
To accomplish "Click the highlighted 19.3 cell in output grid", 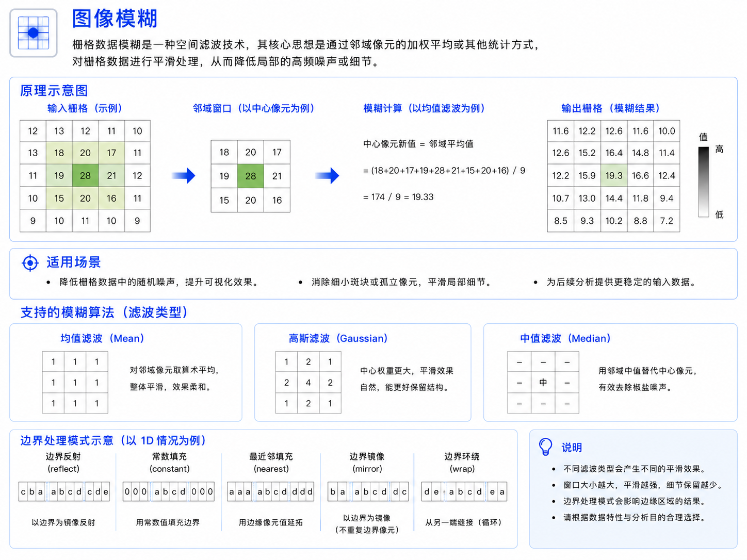I will point(614,175).
